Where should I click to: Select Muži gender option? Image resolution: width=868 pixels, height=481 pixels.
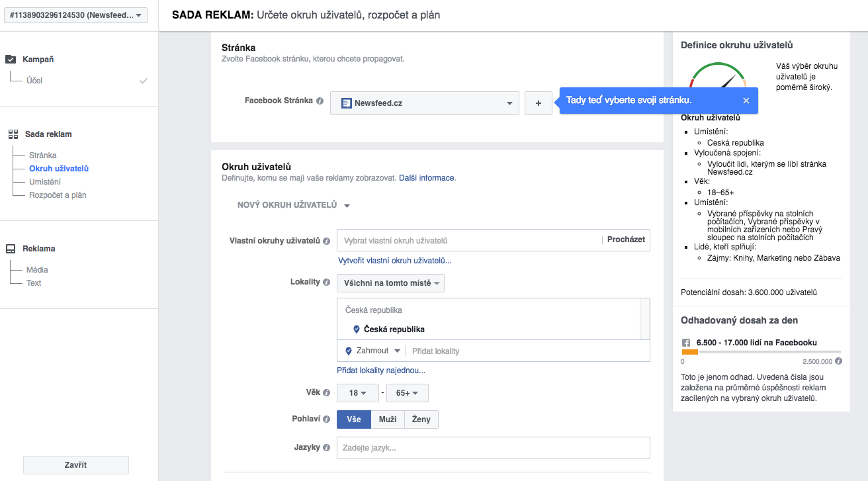pos(388,419)
